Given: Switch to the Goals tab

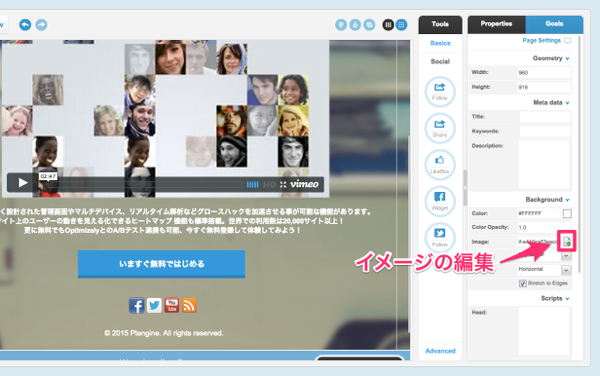Looking at the screenshot, I should (554, 24).
